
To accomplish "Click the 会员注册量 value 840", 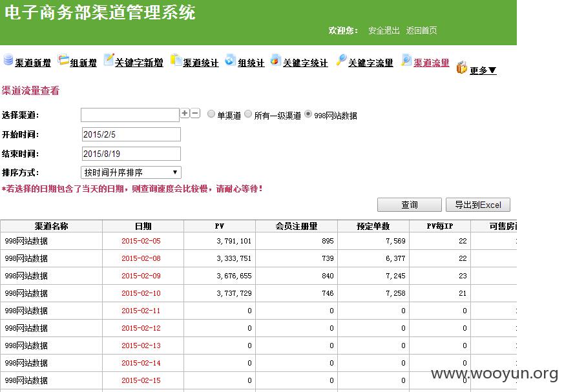I will point(328,276).
